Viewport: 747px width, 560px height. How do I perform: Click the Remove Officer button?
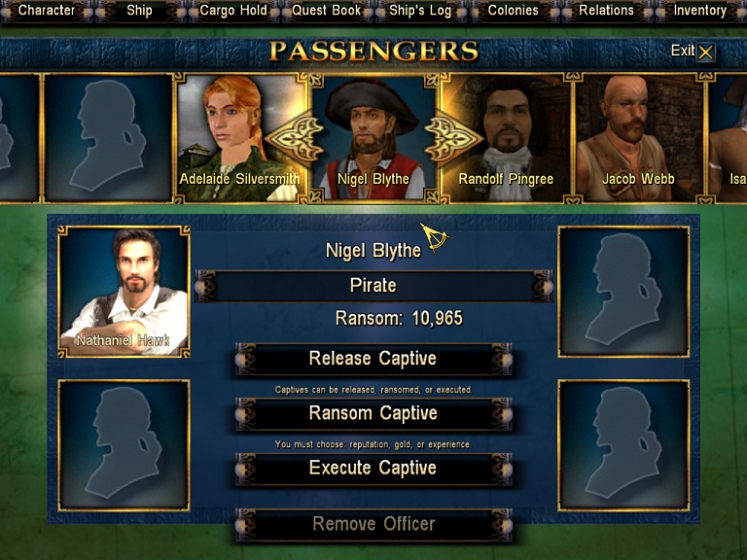(x=373, y=524)
